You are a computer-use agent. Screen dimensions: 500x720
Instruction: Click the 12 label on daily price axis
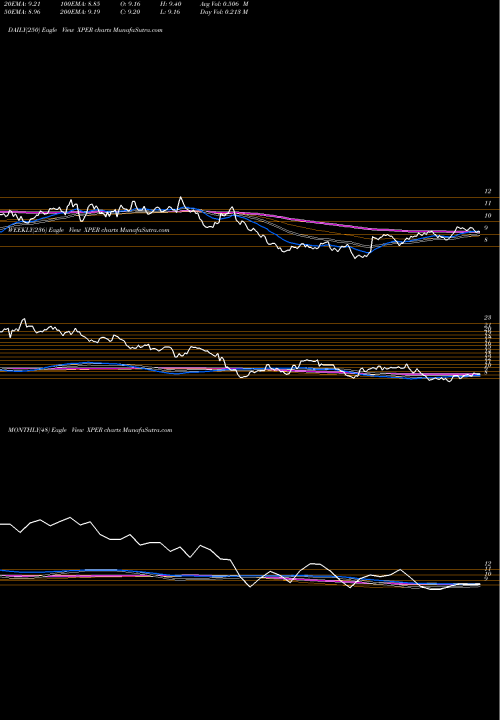pos(488,191)
